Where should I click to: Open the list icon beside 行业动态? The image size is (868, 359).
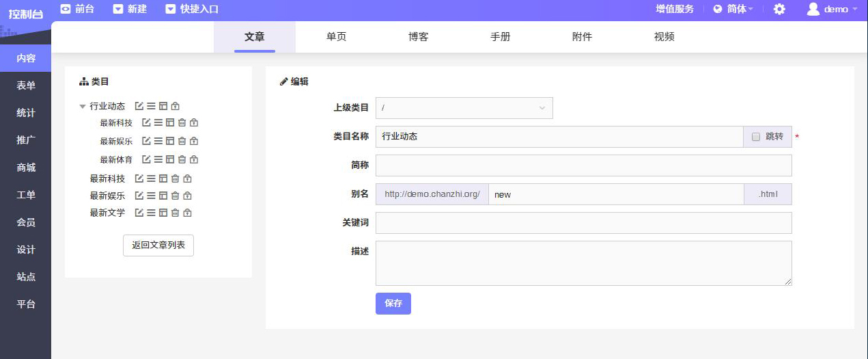tap(151, 106)
